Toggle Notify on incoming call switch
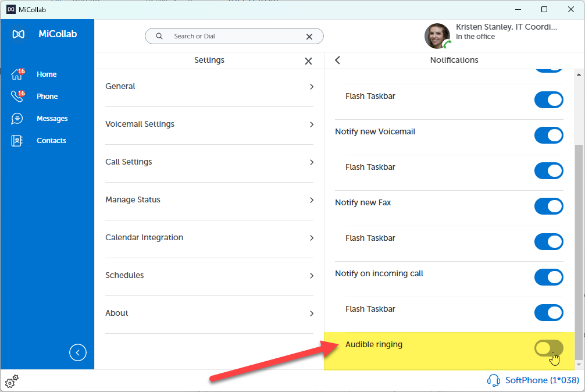Screen dimensions: 585x392 pyautogui.click(x=548, y=277)
